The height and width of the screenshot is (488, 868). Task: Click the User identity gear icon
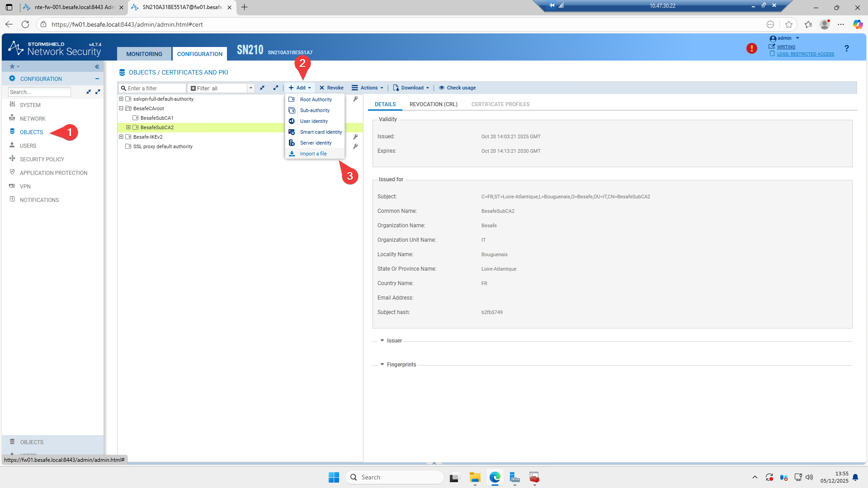(x=292, y=121)
